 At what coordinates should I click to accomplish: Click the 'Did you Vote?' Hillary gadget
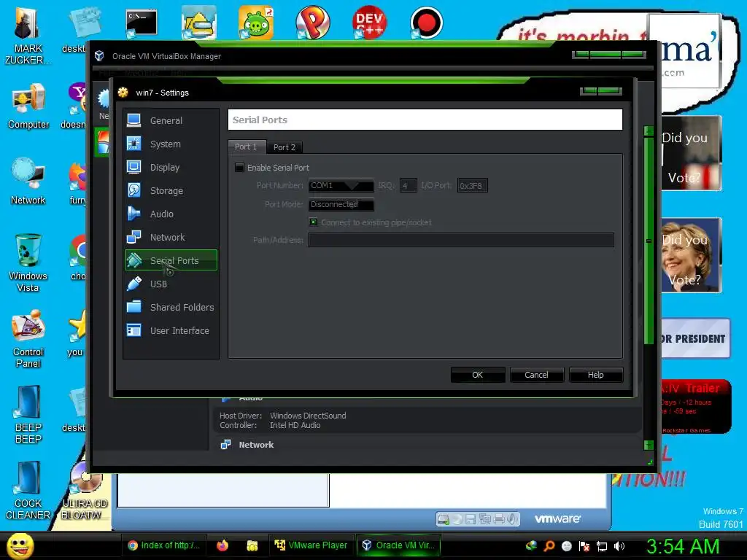pos(691,255)
